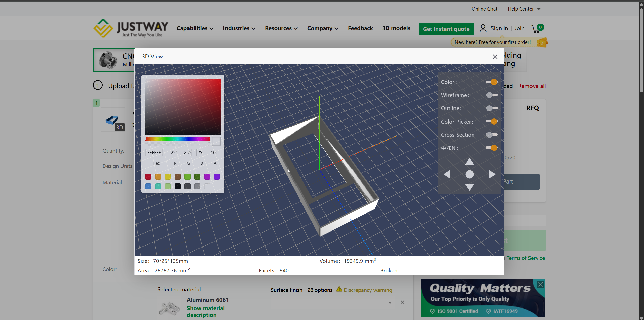Click the left arrow in view navigator

coord(447,174)
